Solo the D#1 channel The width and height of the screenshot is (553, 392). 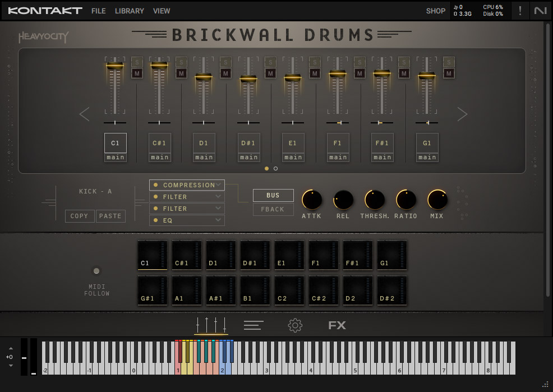point(270,62)
